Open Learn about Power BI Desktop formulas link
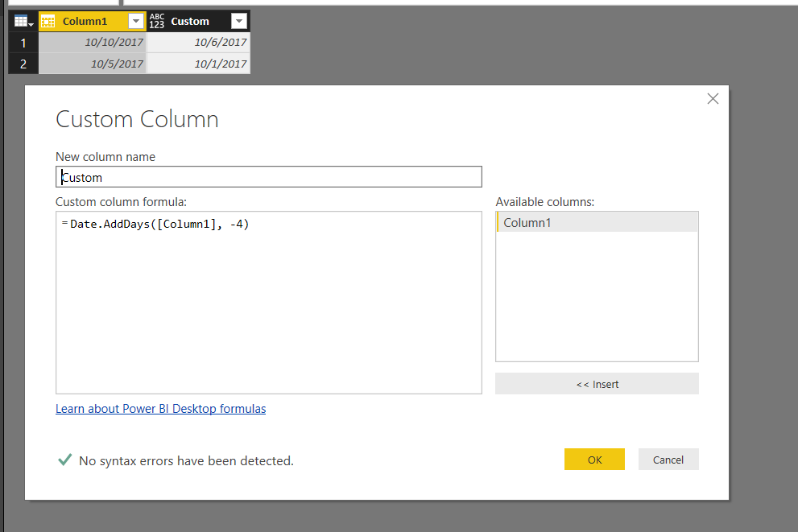Viewport: 798px width, 532px height. [160, 409]
